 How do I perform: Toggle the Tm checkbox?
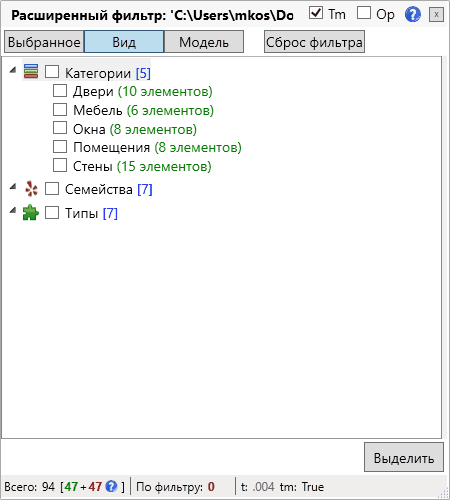pos(316,13)
